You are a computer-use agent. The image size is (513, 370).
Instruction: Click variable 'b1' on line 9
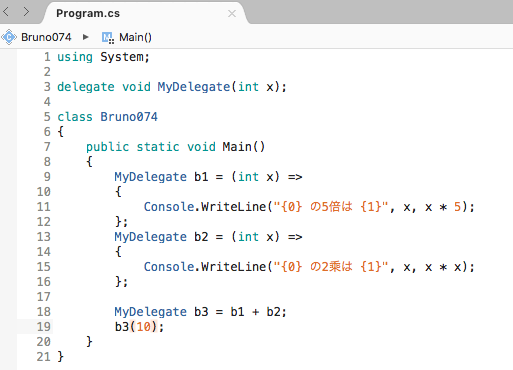(x=201, y=177)
